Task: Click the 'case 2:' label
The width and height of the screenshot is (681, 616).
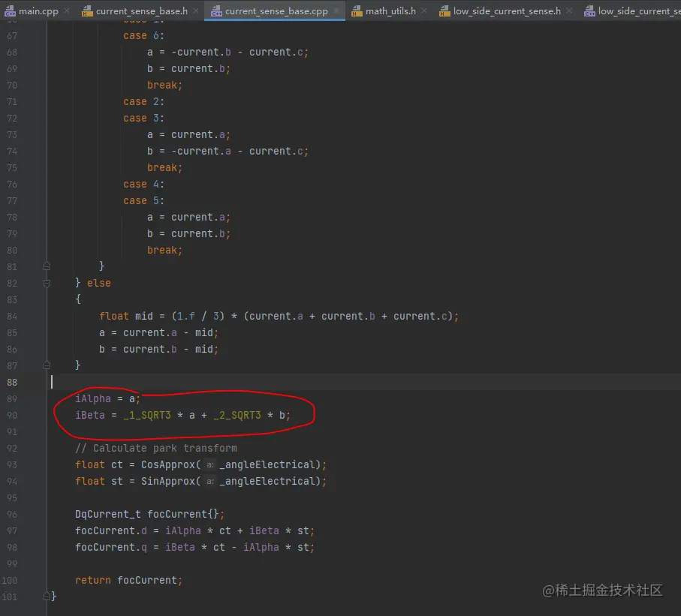Action: coord(143,101)
